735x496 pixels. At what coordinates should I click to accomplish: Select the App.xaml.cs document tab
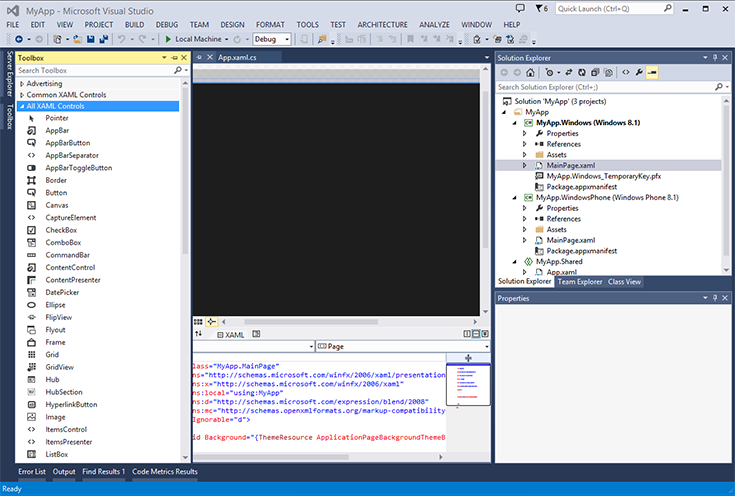click(237, 57)
